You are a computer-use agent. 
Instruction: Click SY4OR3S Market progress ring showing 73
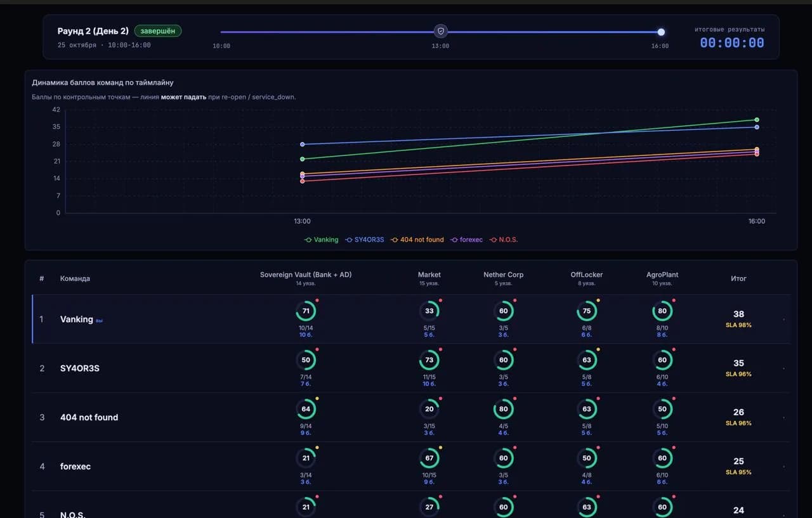[429, 360]
